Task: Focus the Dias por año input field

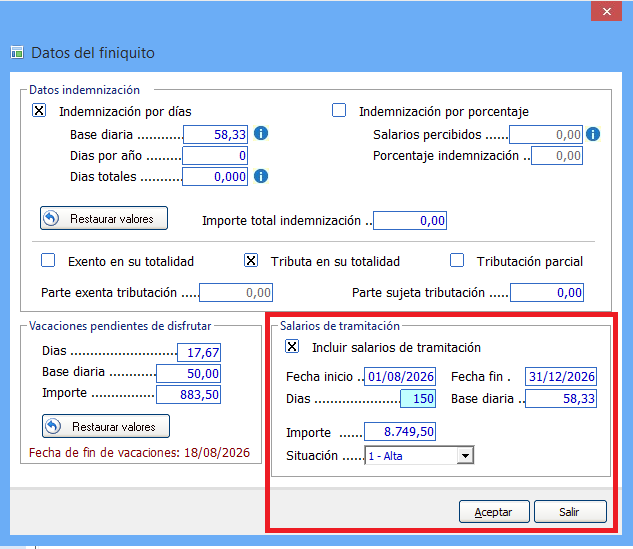Action: click(x=215, y=155)
